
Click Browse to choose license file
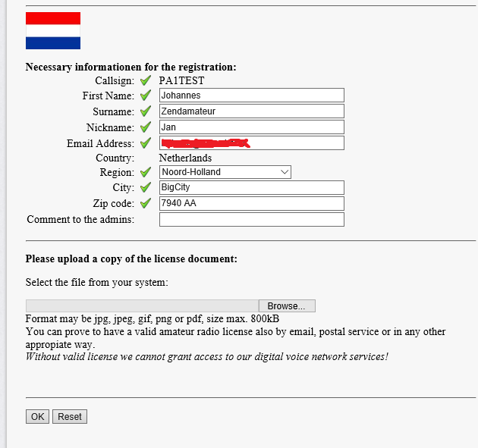pos(287,305)
